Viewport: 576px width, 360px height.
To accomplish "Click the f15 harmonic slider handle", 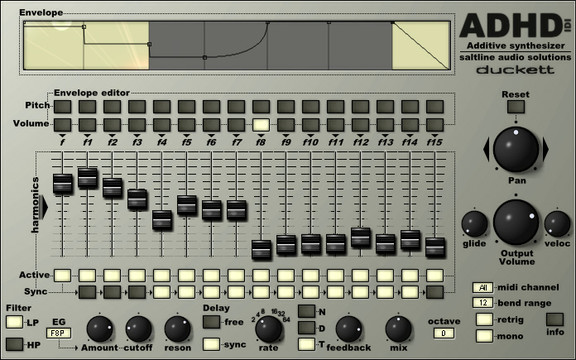I will coord(435,247).
